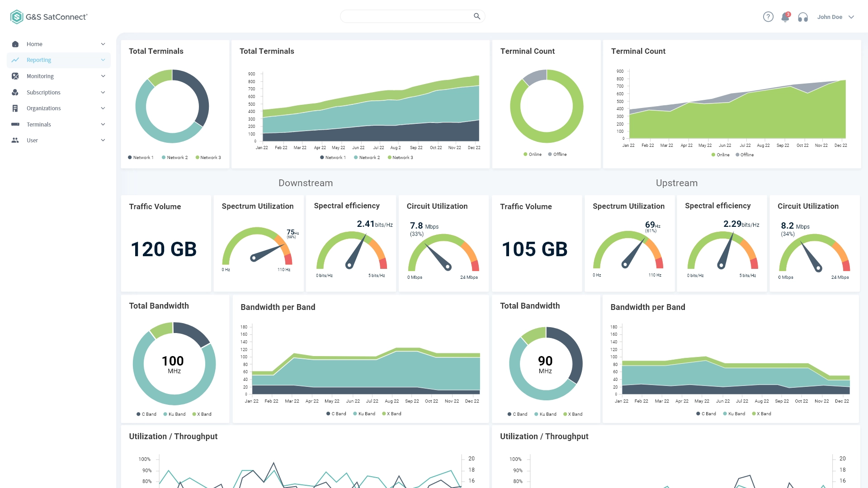This screenshot has width=868, height=488.
Task: Click right Utilization / Throughput chart title
Action: (x=544, y=436)
